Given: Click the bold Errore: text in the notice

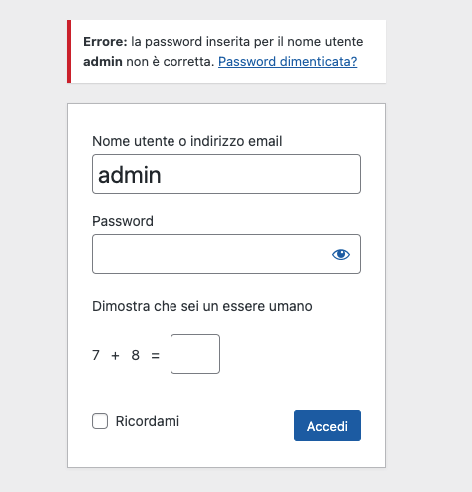Looking at the screenshot, I should [105, 42].
